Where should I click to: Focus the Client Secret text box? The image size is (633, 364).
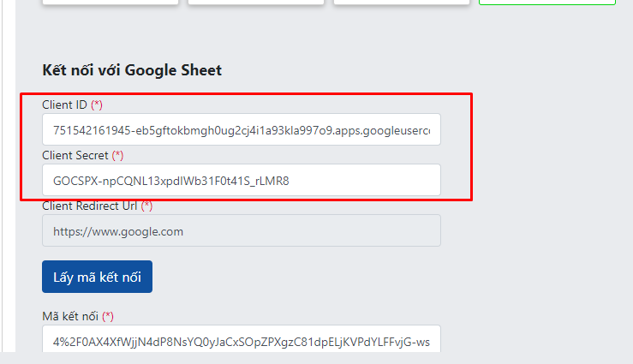[241, 181]
